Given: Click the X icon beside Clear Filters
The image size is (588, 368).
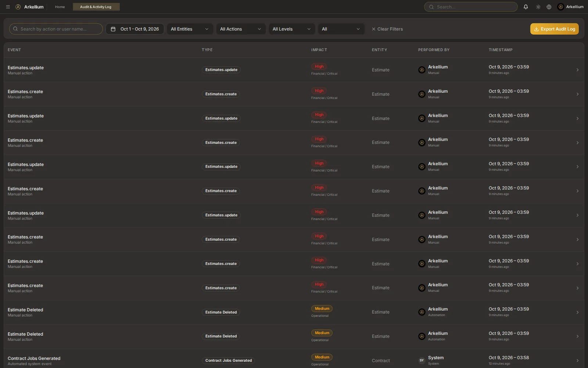Looking at the screenshot, I should pyautogui.click(x=373, y=29).
